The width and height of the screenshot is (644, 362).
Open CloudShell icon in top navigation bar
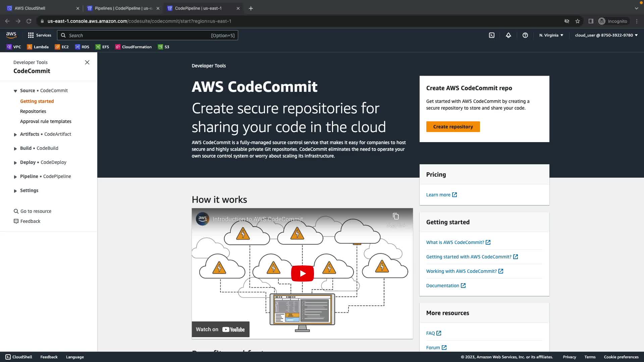[491, 35]
